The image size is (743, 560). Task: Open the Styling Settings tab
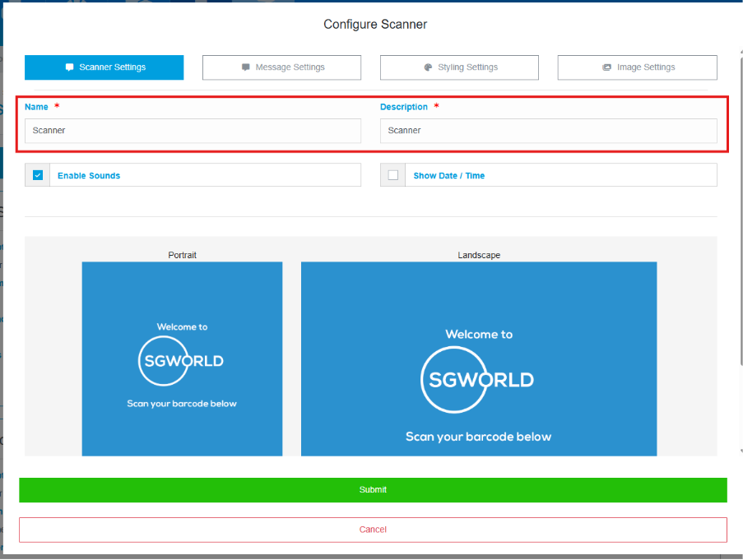[x=459, y=67]
